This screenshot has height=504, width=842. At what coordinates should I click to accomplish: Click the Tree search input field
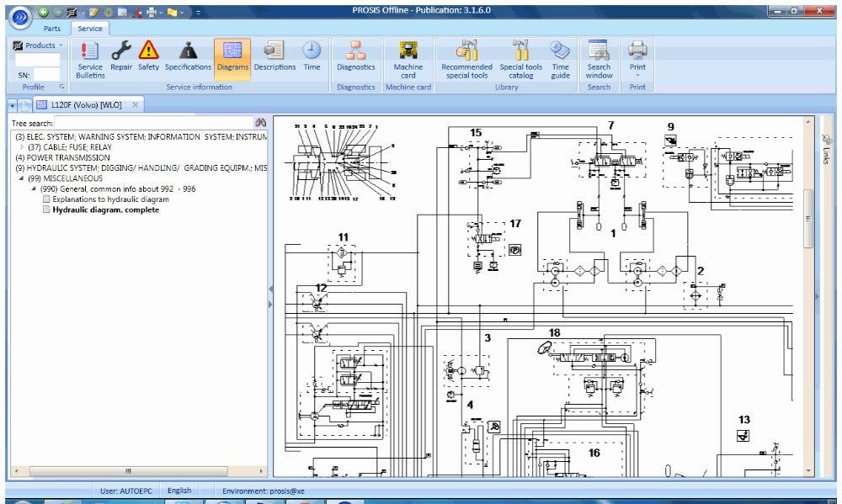[x=153, y=123]
